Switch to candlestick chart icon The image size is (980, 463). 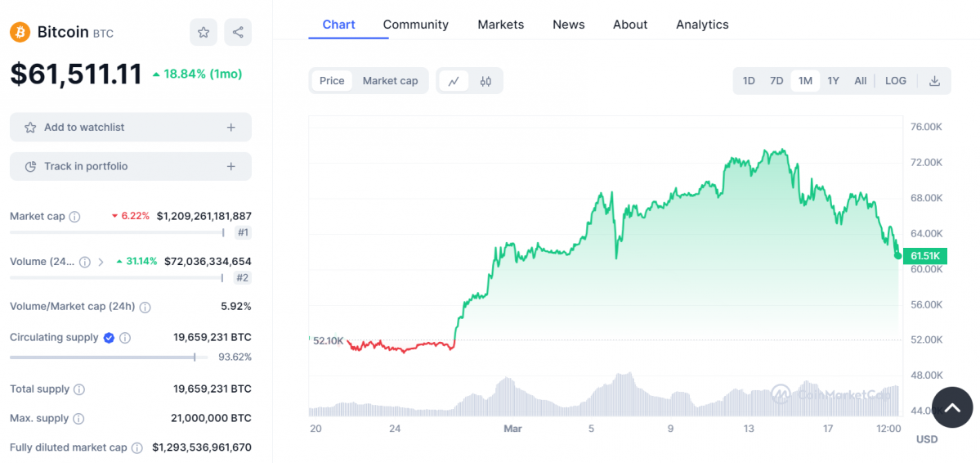[x=486, y=81]
